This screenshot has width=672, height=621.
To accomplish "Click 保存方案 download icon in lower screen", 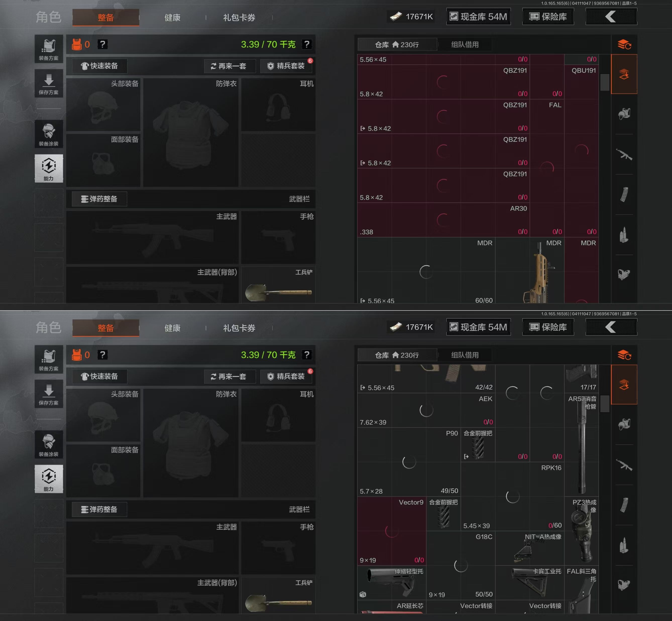I will click(x=49, y=394).
